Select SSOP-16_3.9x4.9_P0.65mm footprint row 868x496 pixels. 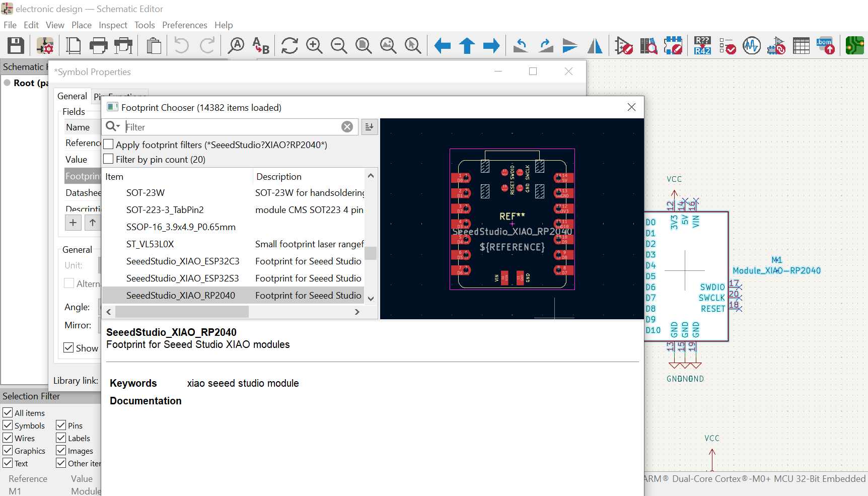click(x=233, y=227)
